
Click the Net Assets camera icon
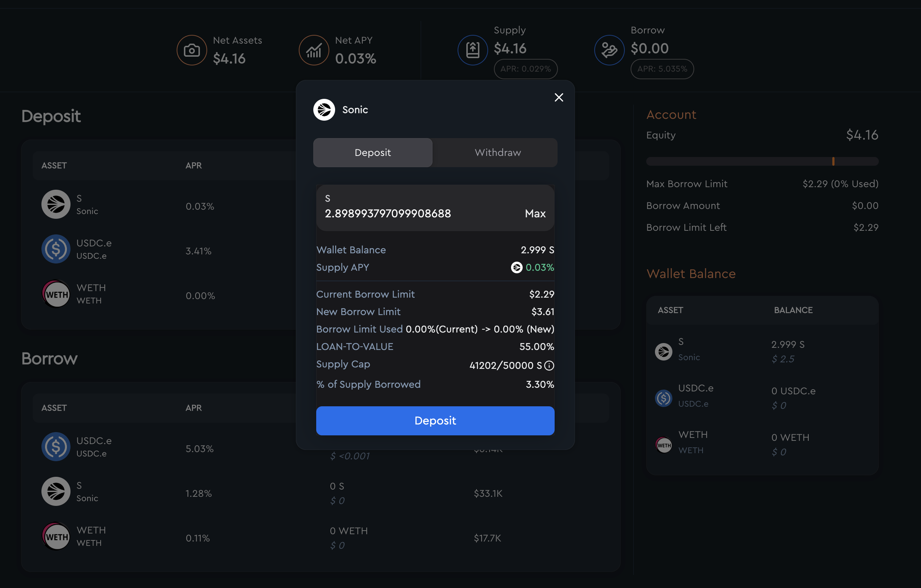192,50
